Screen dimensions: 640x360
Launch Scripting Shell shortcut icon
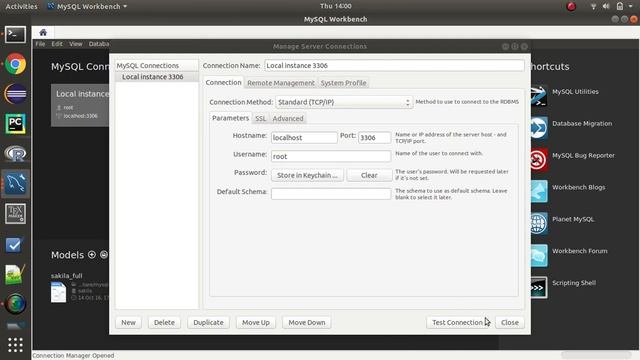(539, 287)
